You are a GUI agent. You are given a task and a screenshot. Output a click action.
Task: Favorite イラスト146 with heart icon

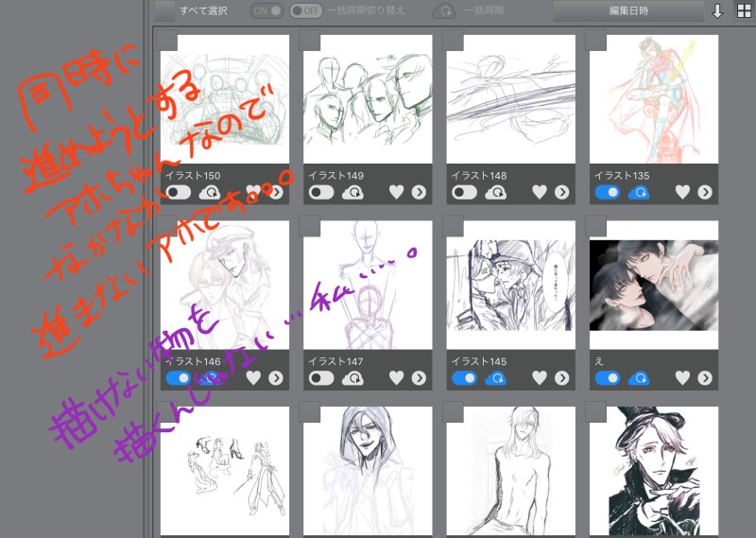(253, 378)
